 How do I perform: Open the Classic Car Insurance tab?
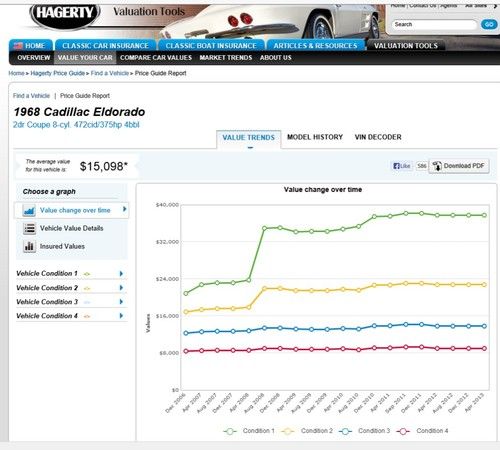click(105, 46)
